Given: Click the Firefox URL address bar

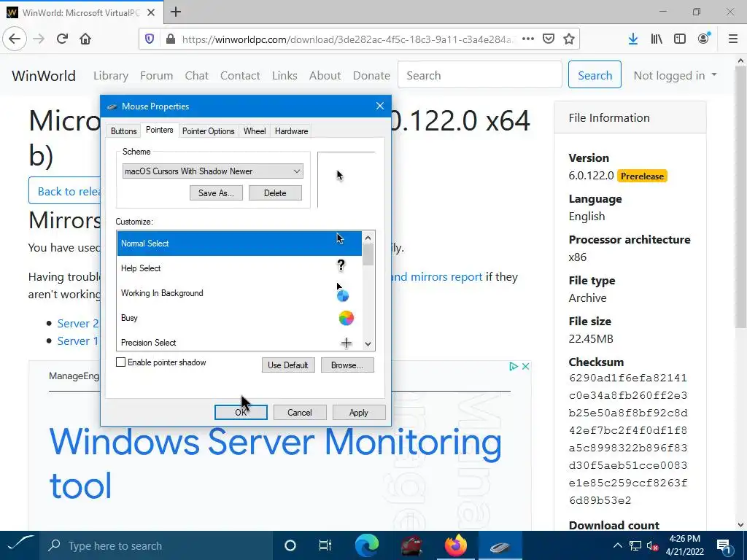Looking at the screenshot, I should (x=348, y=39).
